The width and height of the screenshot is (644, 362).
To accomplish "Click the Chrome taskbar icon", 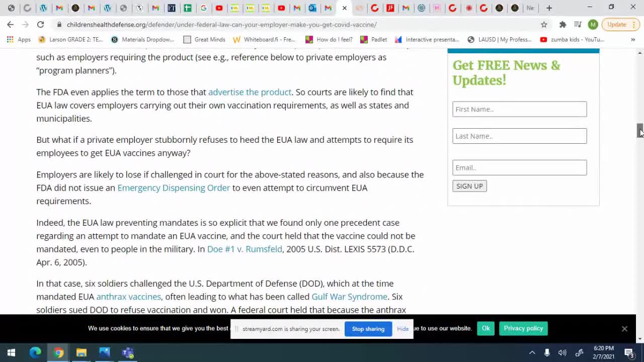I will 58,352.
